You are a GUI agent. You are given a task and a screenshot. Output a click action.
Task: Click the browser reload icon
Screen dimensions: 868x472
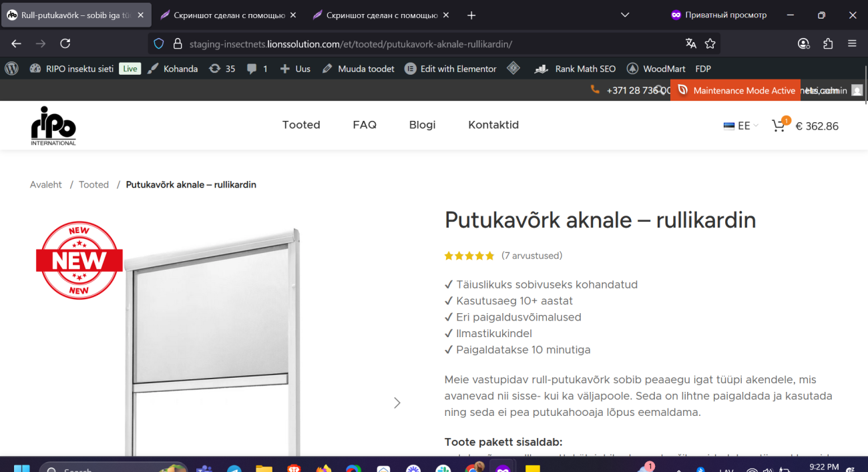[65, 43]
